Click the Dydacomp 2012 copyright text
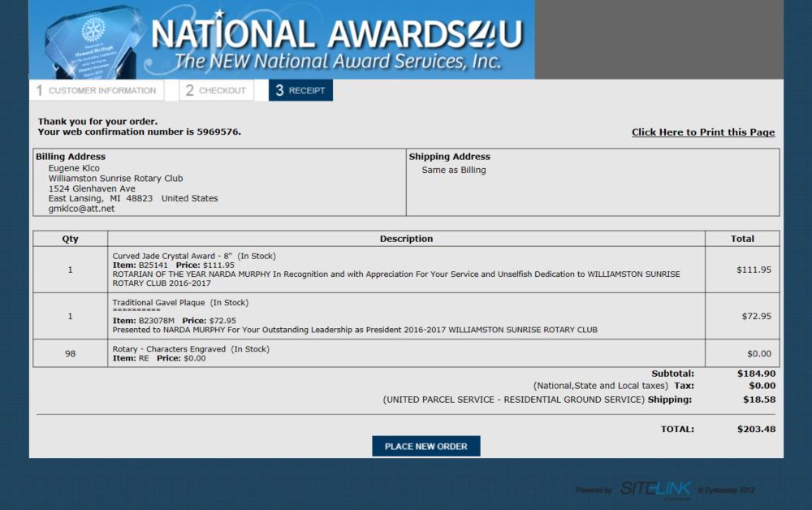812x510 pixels. [726, 490]
